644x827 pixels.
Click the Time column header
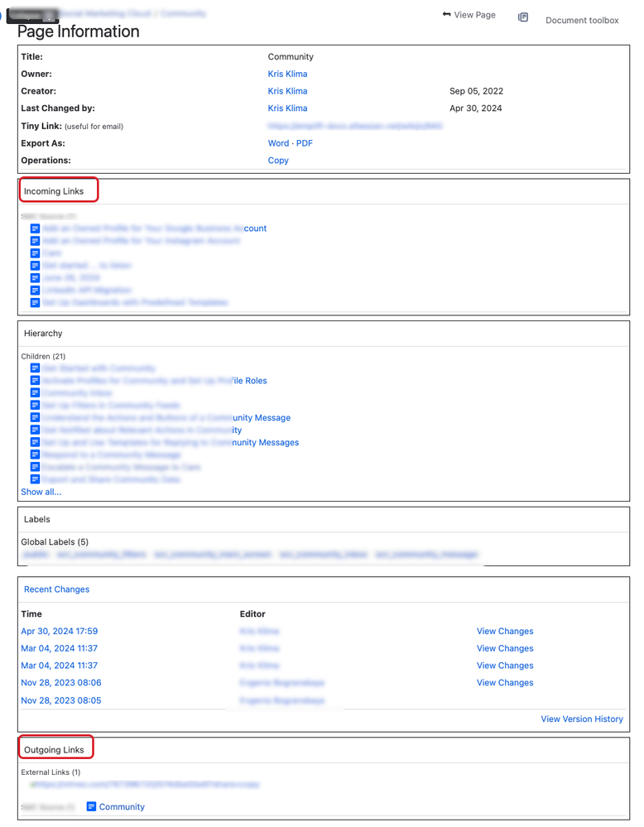coord(31,613)
